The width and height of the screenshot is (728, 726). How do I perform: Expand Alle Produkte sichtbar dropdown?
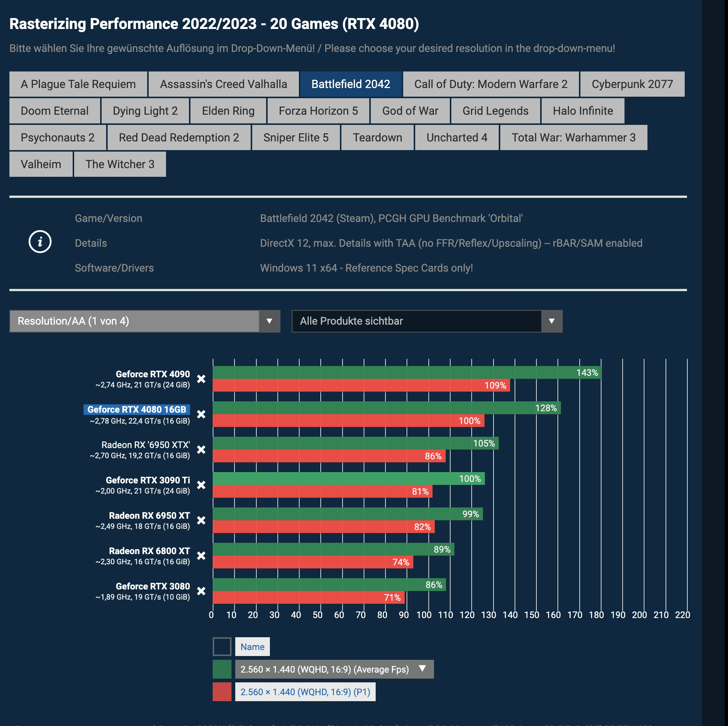pos(426,321)
